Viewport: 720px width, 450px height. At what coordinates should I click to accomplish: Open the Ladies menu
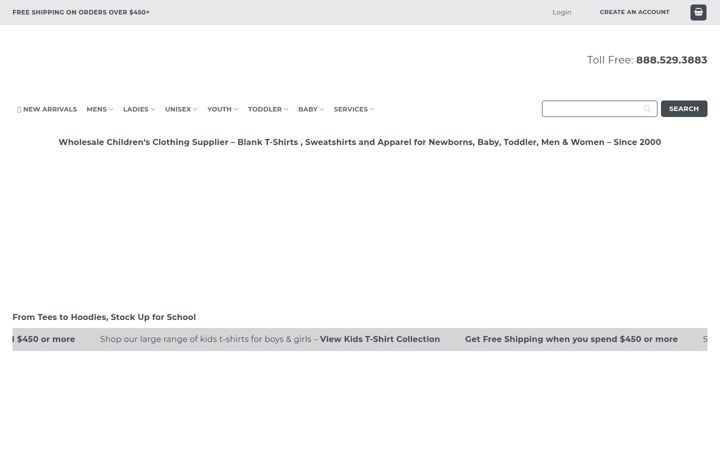point(139,109)
